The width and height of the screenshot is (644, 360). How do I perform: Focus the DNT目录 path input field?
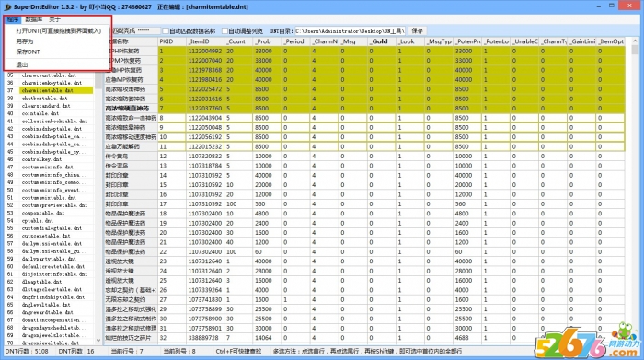[x=350, y=30]
